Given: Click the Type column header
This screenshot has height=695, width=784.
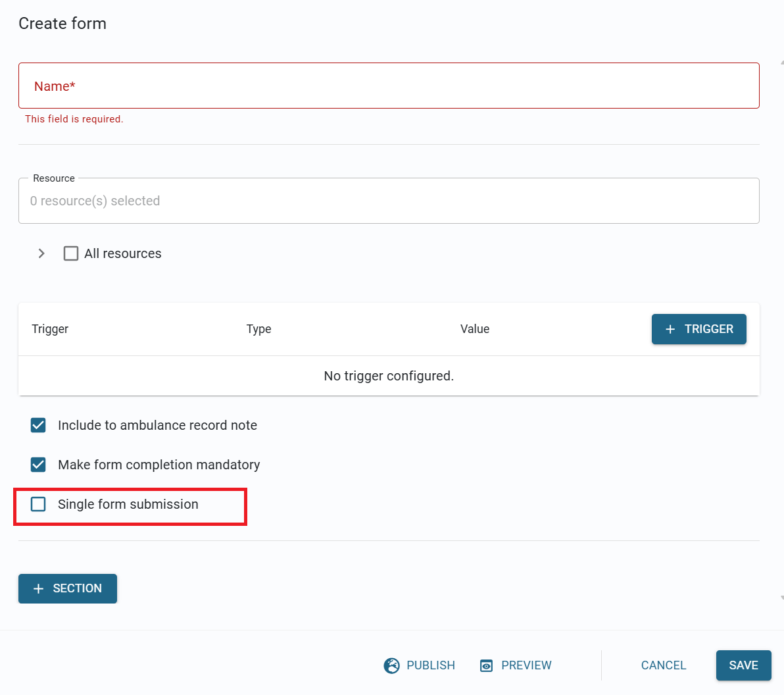Looking at the screenshot, I should point(258,329).
